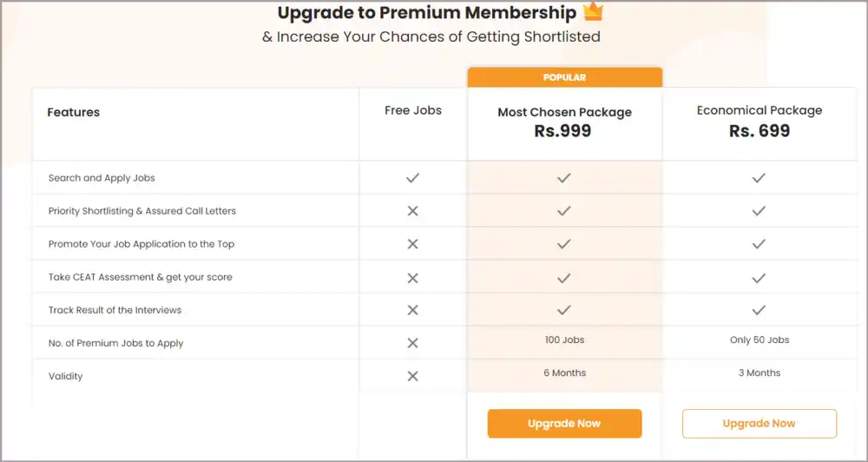Click the Free Jobs column header

(x=413, y=110)
